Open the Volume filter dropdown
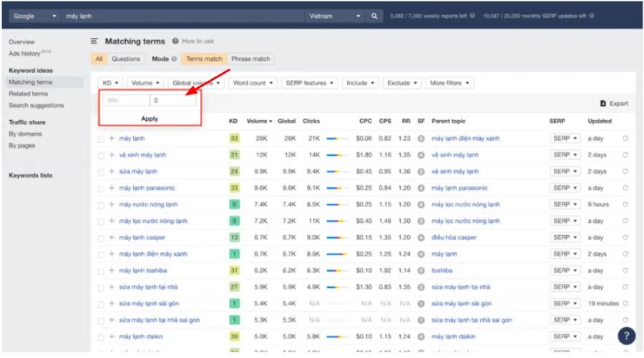644x358 pixels. coord(146,83)
